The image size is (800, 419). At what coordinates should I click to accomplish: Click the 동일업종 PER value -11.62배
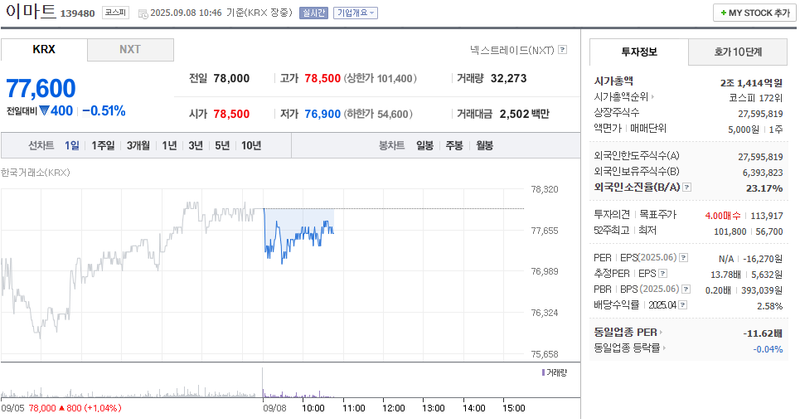tap(763, 334)
